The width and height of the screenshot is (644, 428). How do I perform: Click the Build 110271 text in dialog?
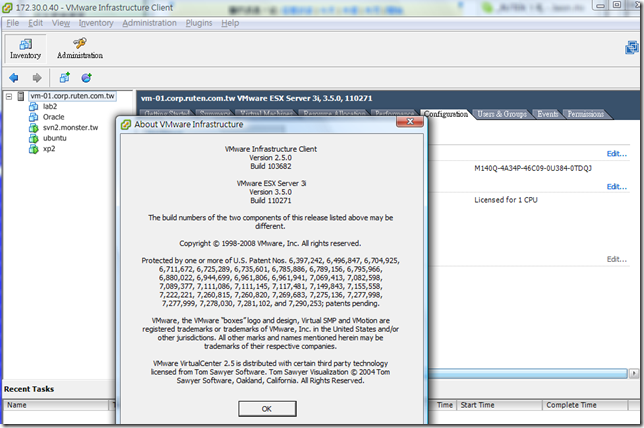271,200
